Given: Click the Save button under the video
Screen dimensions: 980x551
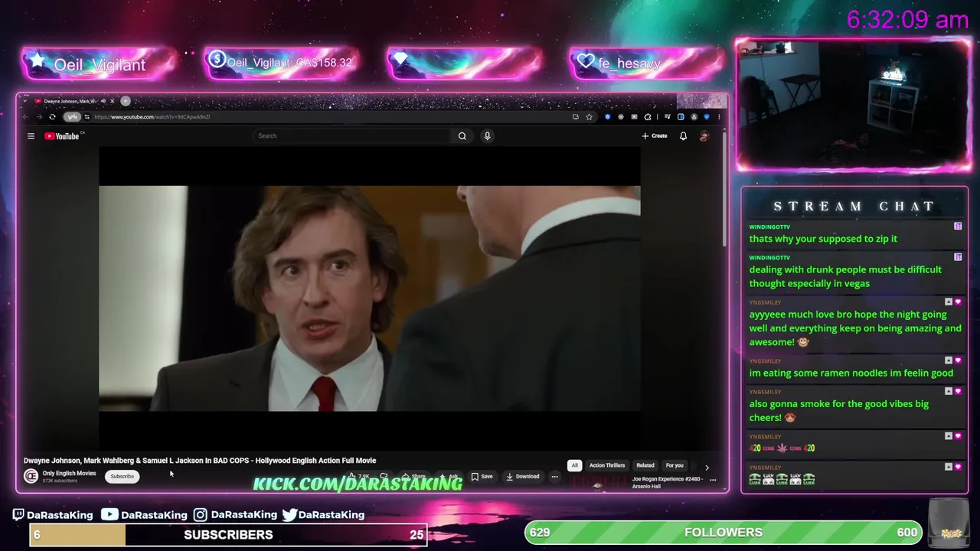Looking at the screenshot, I should click(x=482, y=477).
